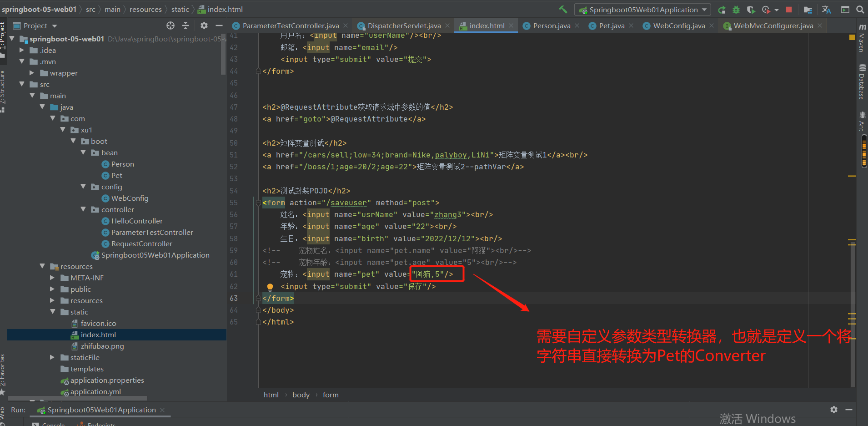
Task: Open the Structure side tool tab
Action: tap(3, 91)
